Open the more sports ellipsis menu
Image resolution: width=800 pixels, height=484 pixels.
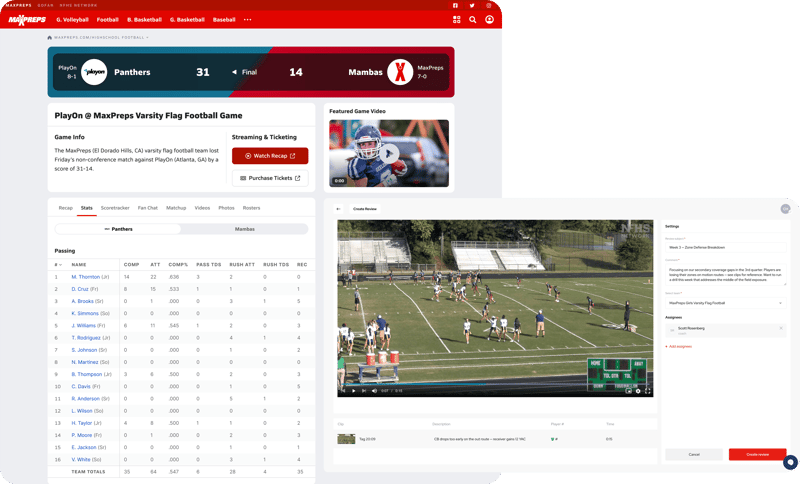247,19
